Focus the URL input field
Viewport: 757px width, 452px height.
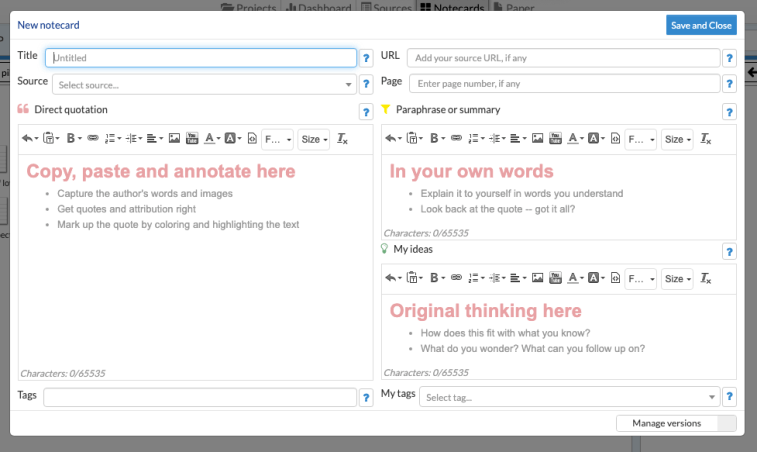(563, 58)
